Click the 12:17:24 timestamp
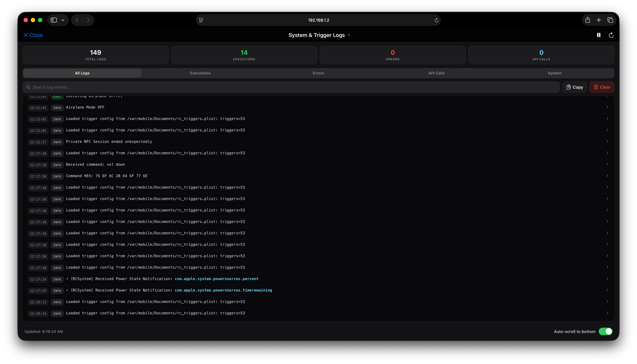637x364 pixels. tap(38, 279)
